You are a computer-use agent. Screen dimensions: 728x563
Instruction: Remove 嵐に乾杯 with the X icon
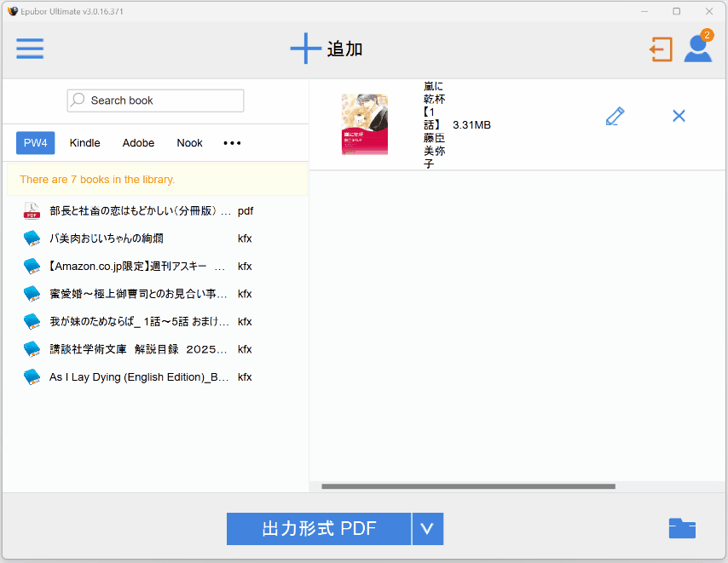click(679, 116)
